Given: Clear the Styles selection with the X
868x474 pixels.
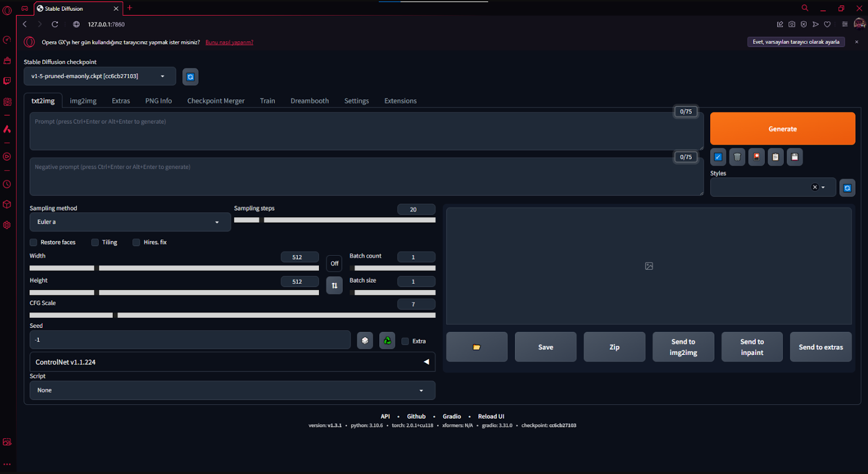Looking at the screenshot, I should (x=815, y=187).
